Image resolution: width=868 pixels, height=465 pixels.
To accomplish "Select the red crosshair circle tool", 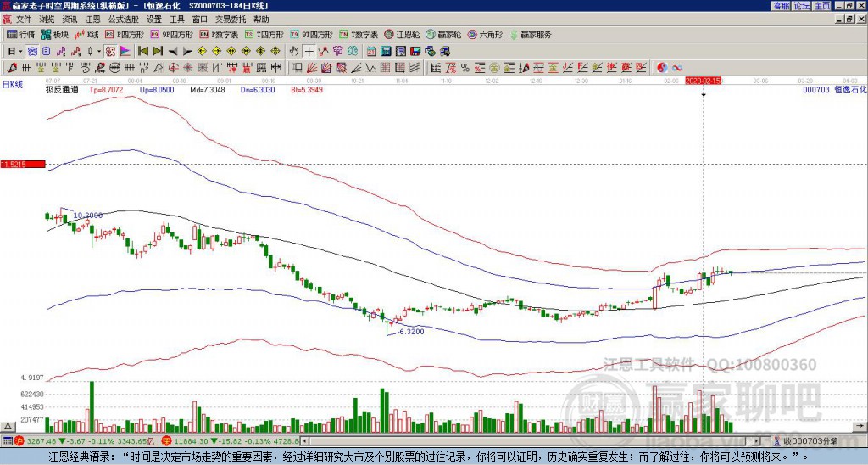I will coord(173,68).
